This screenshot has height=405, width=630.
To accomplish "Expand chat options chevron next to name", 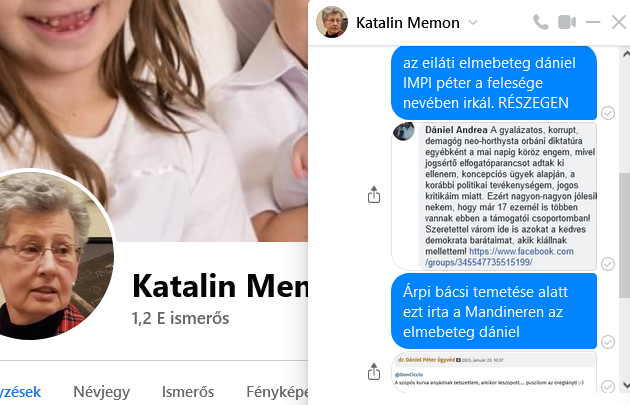I will coord(473,22).
